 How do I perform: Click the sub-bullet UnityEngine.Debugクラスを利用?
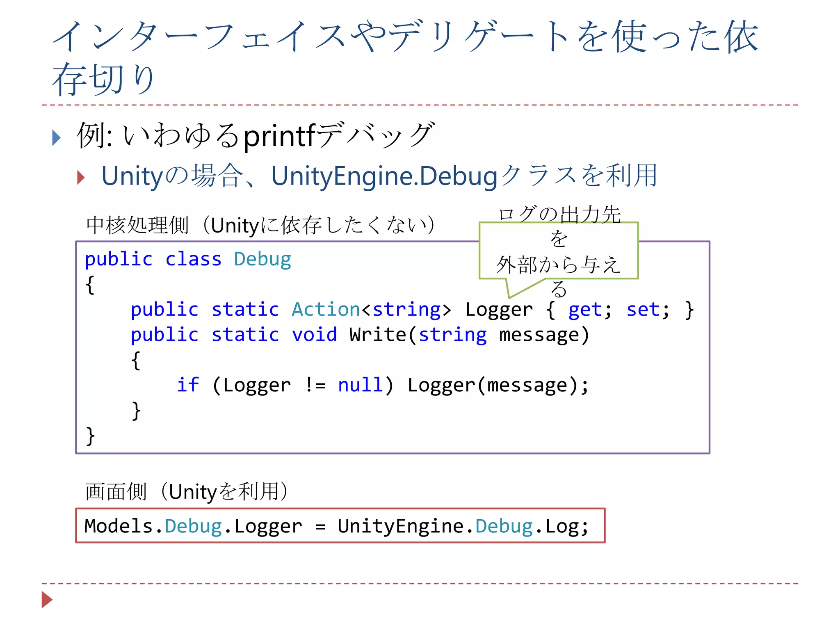click(x=379, y=176)
